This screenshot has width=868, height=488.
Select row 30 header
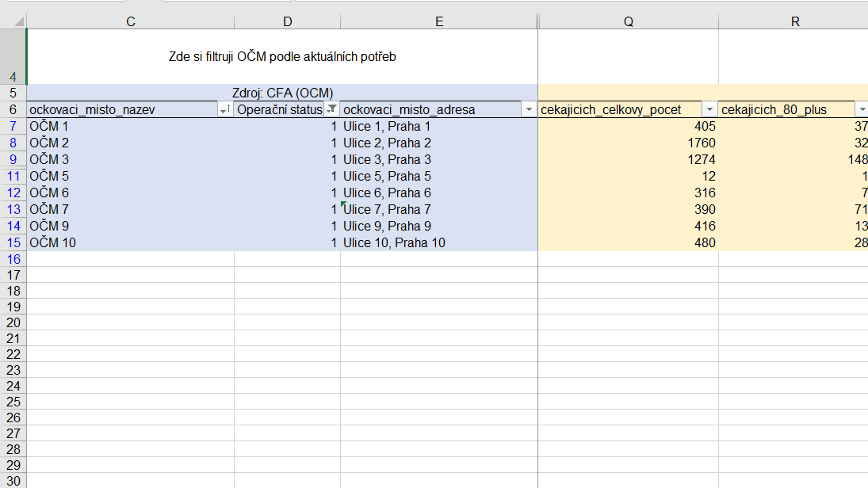(x=13, y=480)
